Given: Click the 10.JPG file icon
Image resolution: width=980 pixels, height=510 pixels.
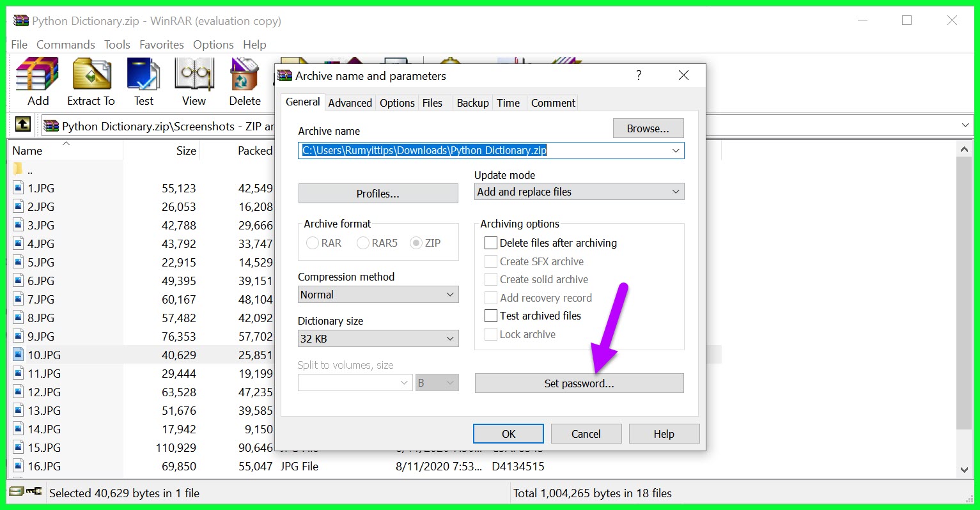Looking at the screenshot, I should pos(19,355).
